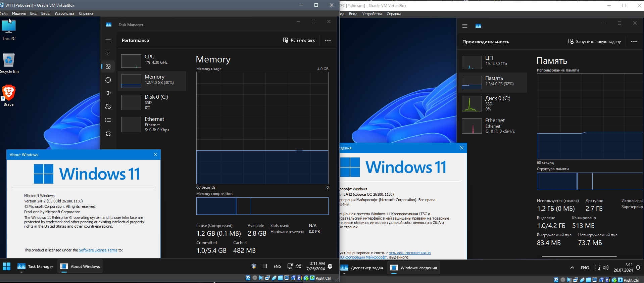The image size is (644, 283).
Task: Click horizontal scrollbar below Russian memory stats
Action: click(x=579, y=256)
